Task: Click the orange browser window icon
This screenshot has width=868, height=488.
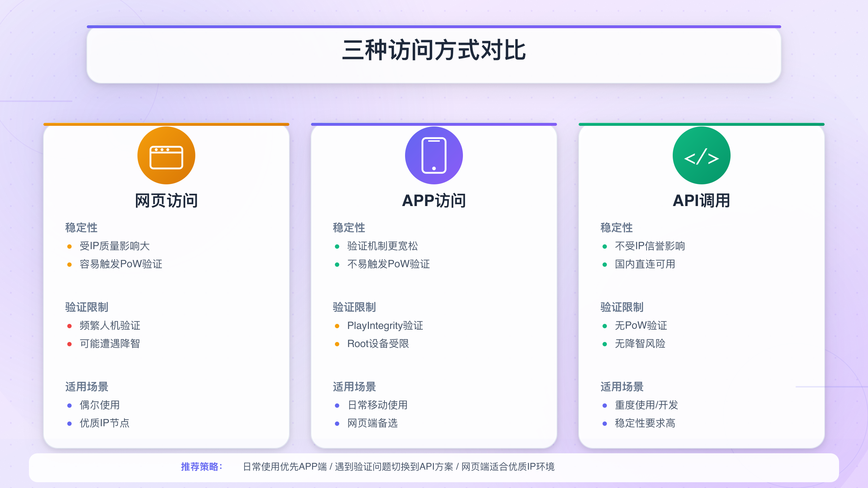Action: 166,155
